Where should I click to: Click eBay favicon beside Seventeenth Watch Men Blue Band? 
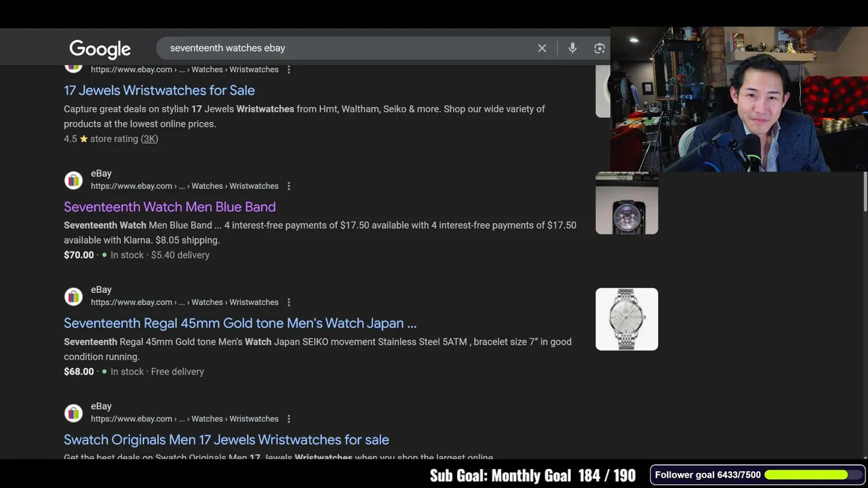(73, 180)
